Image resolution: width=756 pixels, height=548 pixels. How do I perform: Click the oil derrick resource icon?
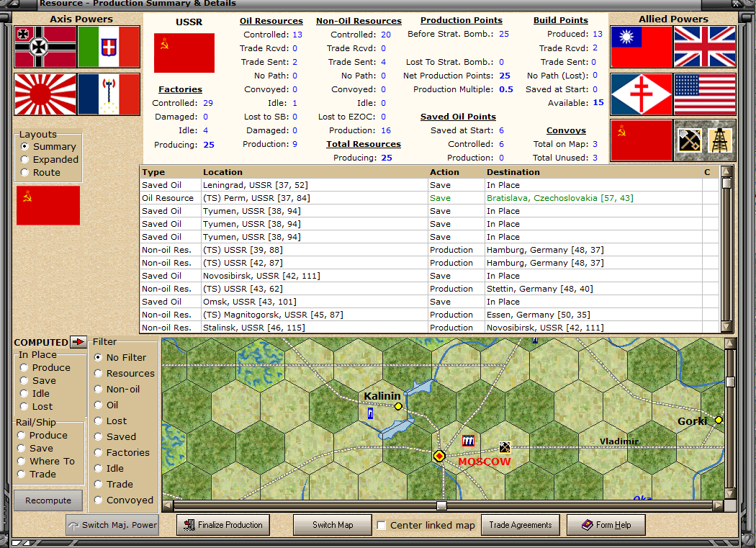[720, 140]
